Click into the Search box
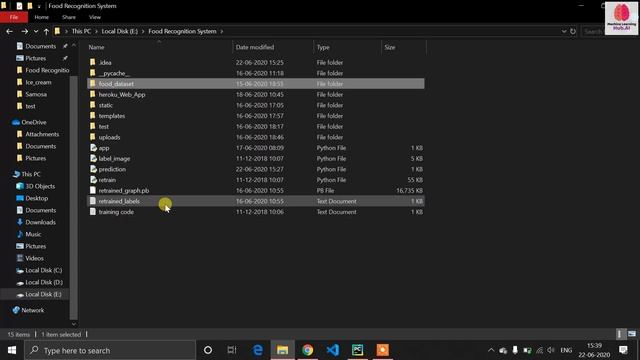The width and height of the screenshot is (640, 360). pos(592,31)
